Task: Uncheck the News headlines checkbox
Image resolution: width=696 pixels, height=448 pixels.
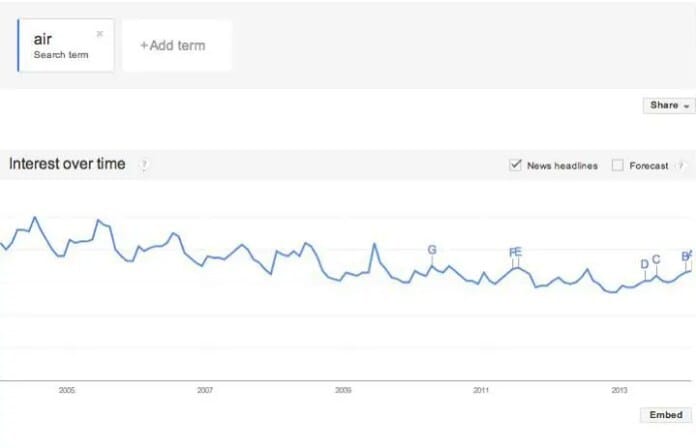Action: click(516, 165)
